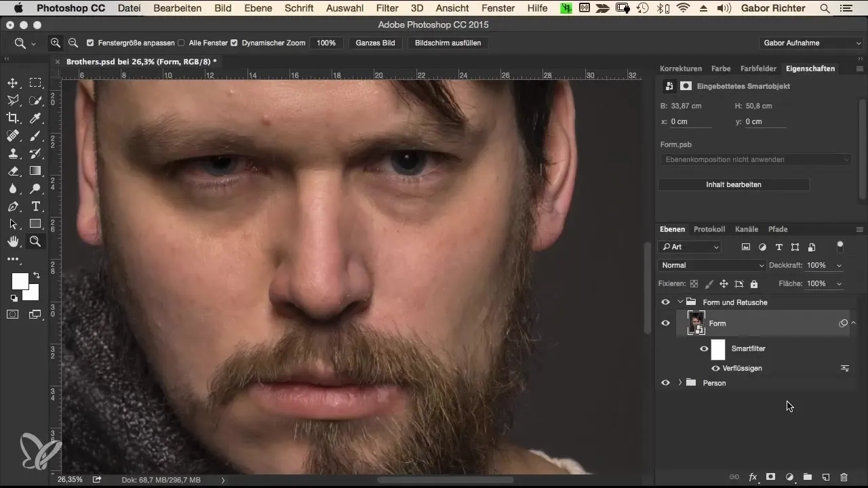Open Liquify filter blending options
The height and width of the screenshot is (488, 868).
coord(845,368)
